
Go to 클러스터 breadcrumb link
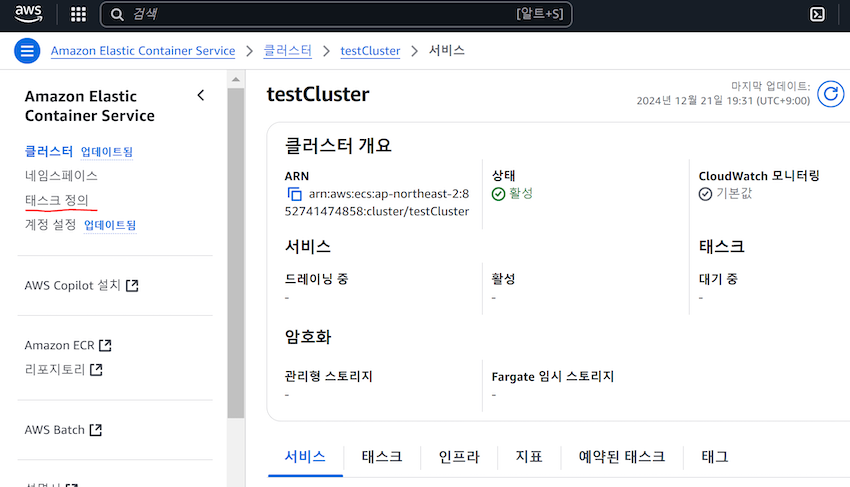click(x=287, y=51)
